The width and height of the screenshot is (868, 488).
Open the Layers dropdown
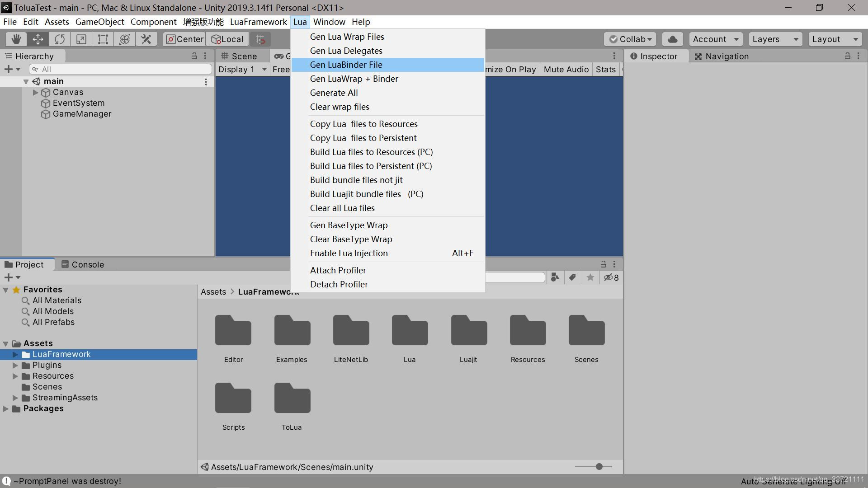tap(775, 39)
